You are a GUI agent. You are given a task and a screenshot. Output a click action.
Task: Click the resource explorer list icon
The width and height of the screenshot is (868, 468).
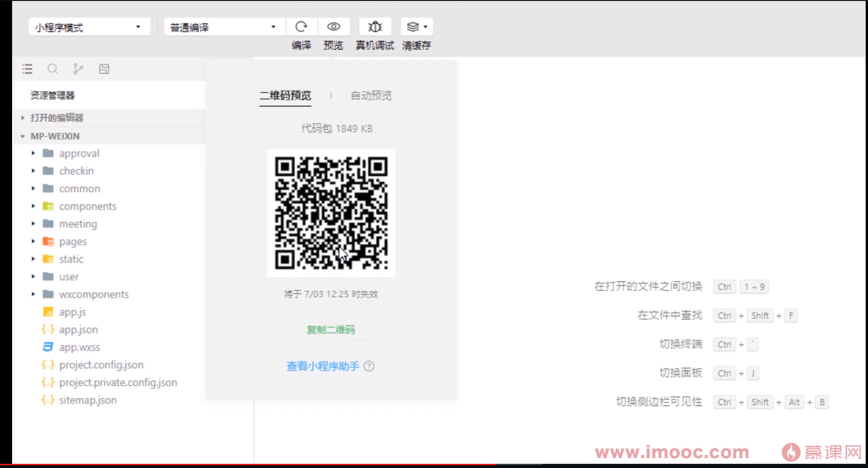click(x=27, y=69)
